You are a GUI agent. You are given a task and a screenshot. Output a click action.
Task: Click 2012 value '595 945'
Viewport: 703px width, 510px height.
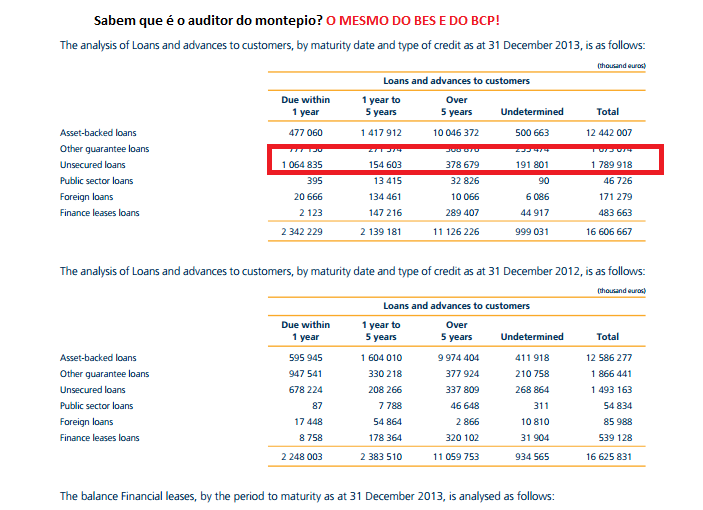306,358
